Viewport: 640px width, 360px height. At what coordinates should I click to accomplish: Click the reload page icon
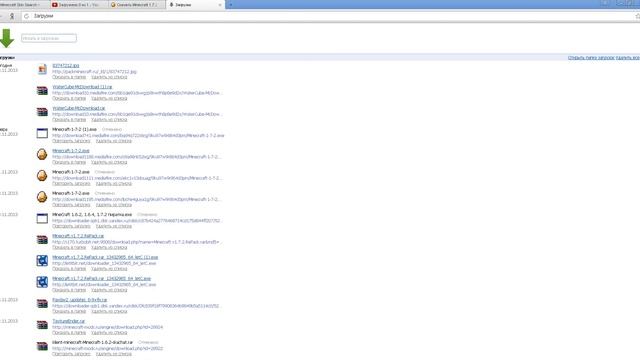[x=27, y=16]
